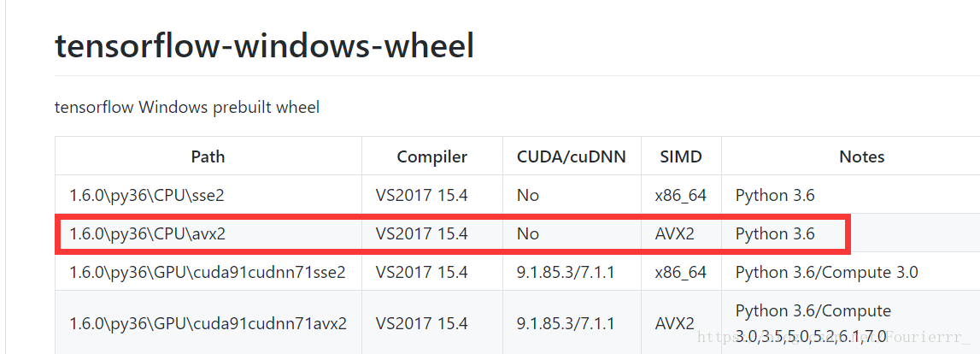
Task: Click the SIMD column header
Action: click(681, 156)
